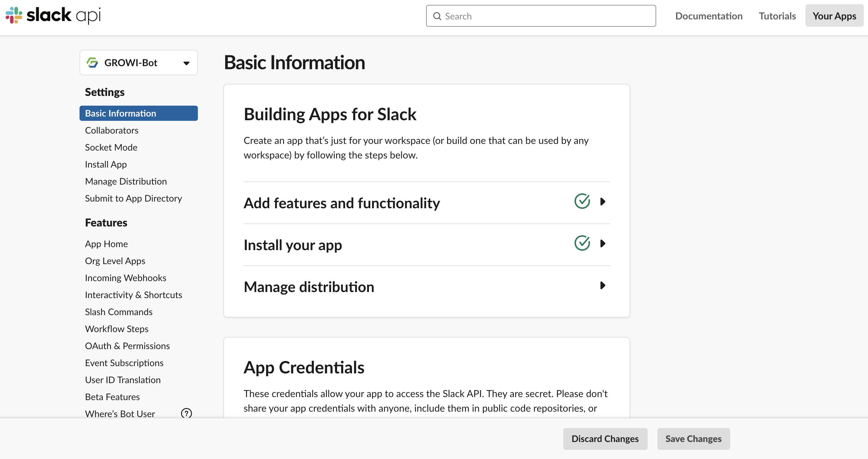Viewport: 868px width, 459px height.
Task: Click the Slack API logo
Action: click(53, 15)
